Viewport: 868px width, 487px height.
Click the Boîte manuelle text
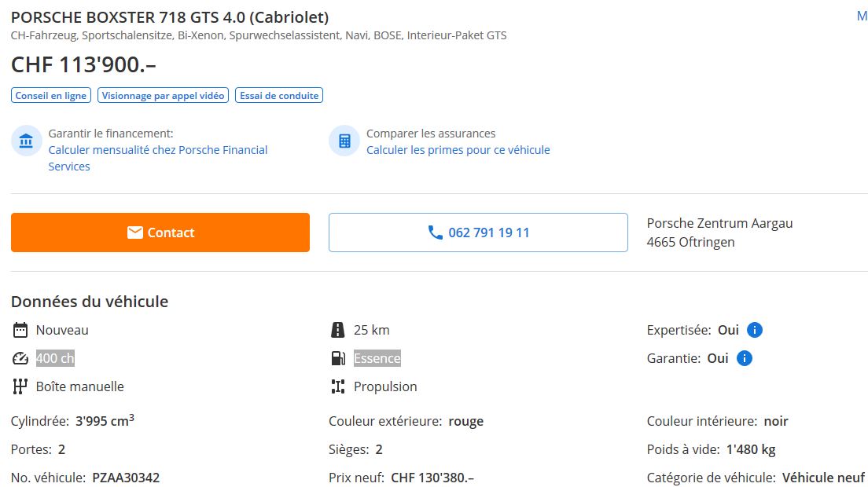[x=79, y=386]
